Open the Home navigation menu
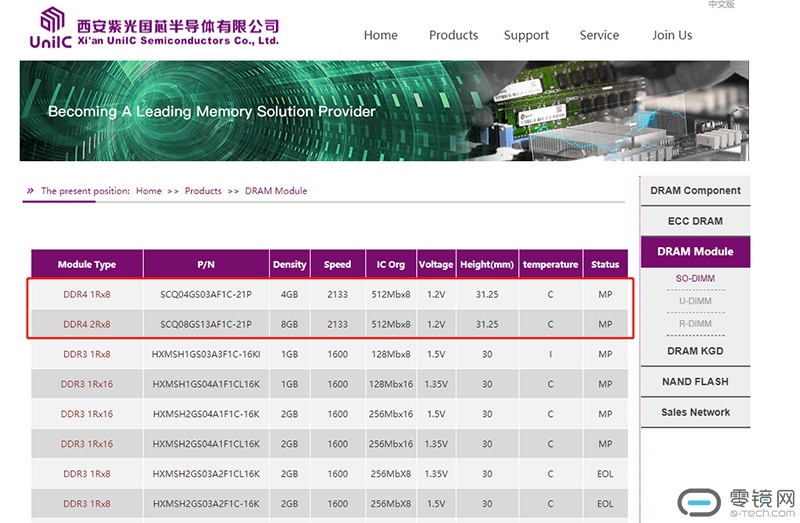Image resolution: width=800 pixels, height=523 pixels. 380,35
